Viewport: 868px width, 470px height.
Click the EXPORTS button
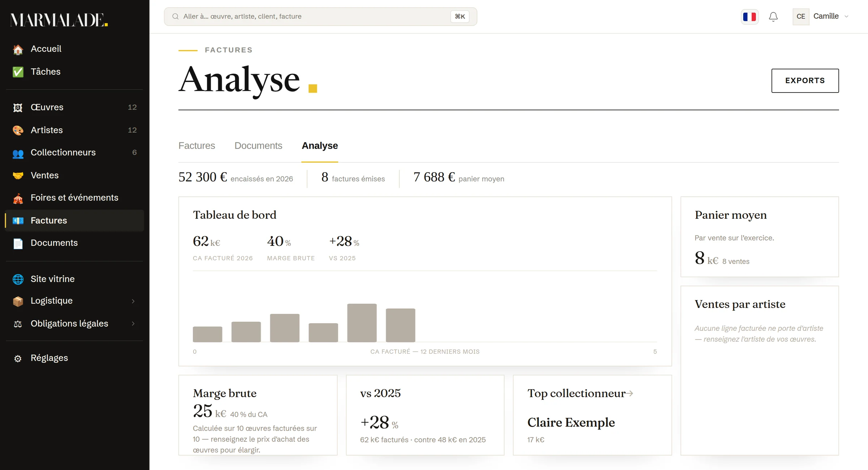pos(805,81)
